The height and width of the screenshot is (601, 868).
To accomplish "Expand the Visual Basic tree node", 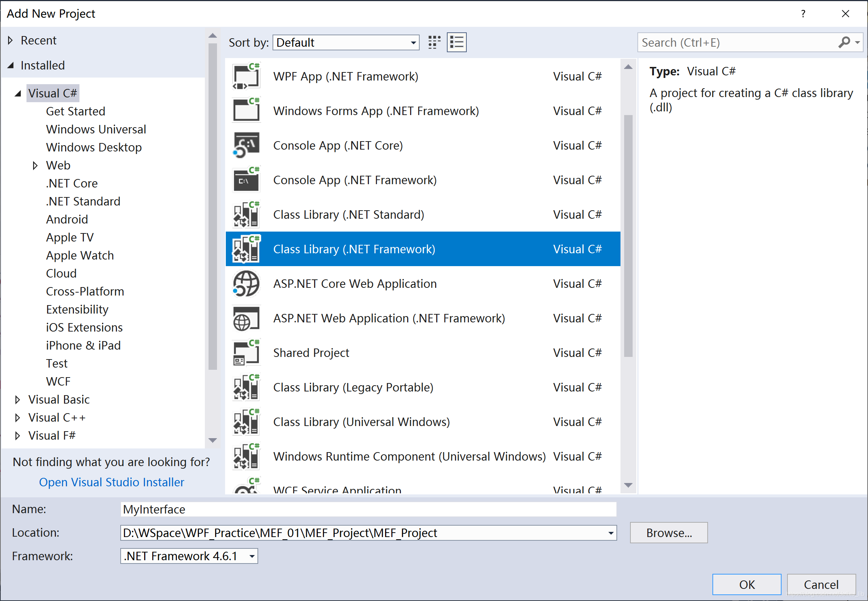I will [17, 400].
